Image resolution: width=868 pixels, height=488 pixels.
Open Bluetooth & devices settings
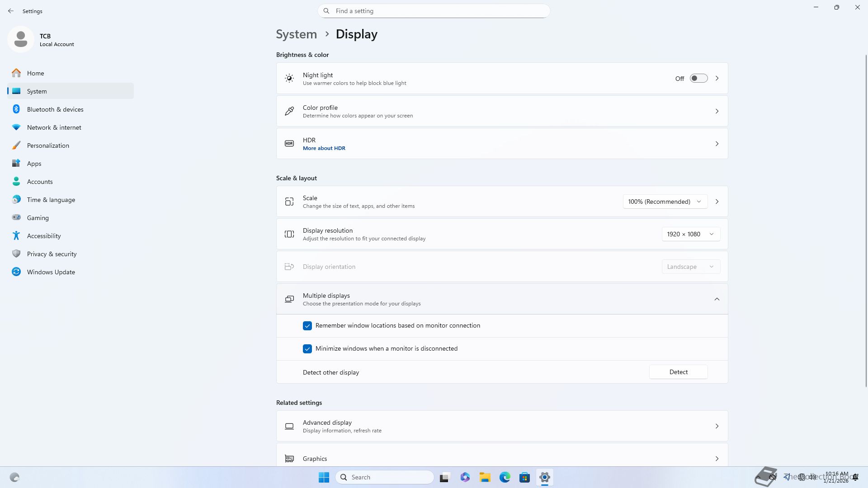pos(55,109)
